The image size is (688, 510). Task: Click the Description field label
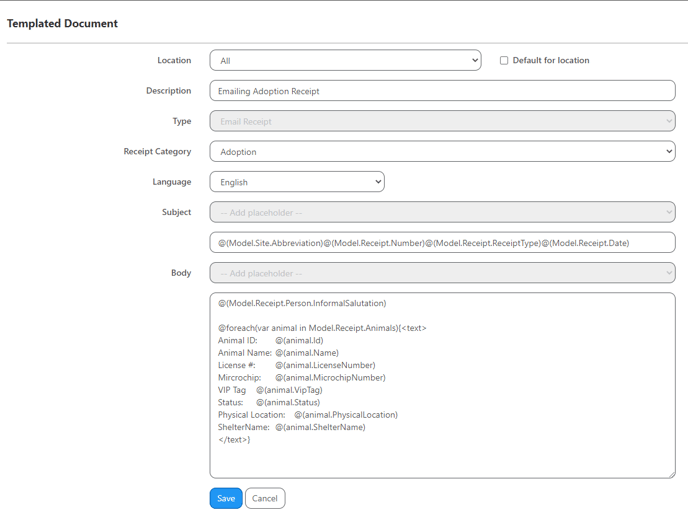[168, 91]
